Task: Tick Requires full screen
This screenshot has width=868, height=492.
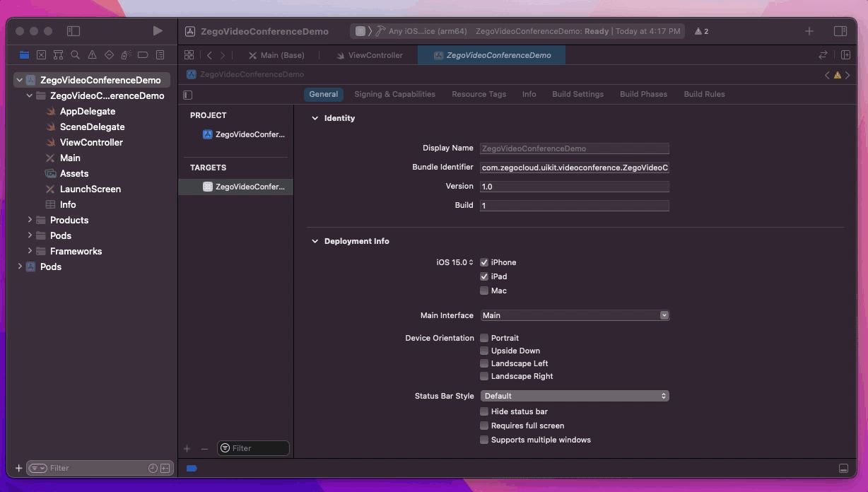Action: pyautogui.click(x=484, y=426)
